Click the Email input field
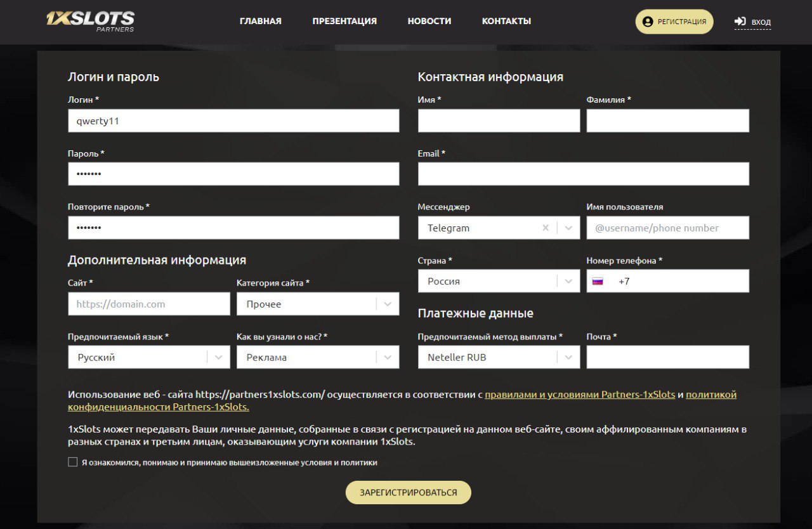The image size is (812, 529). pos(584,174)
